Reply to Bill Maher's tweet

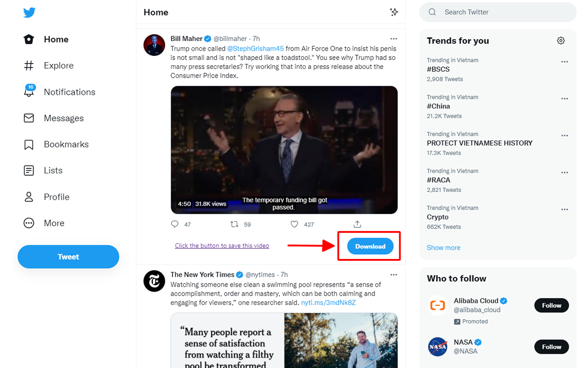click(175, 224)
